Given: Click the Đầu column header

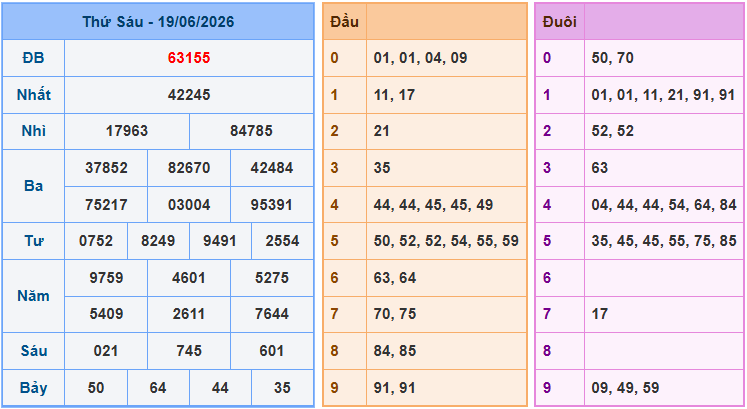Looking at the screenshot, I should pos(344,22).
